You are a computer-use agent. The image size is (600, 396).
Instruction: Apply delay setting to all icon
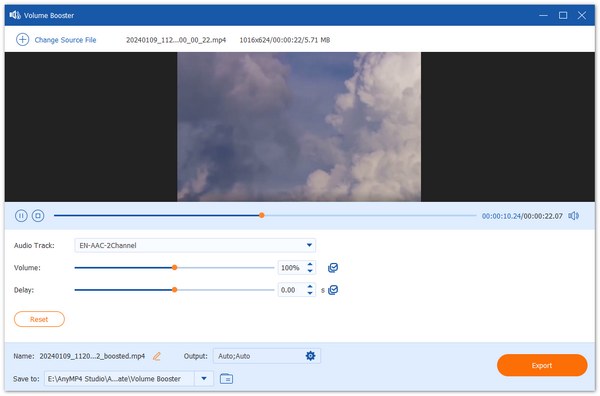[x=333, y=290]
